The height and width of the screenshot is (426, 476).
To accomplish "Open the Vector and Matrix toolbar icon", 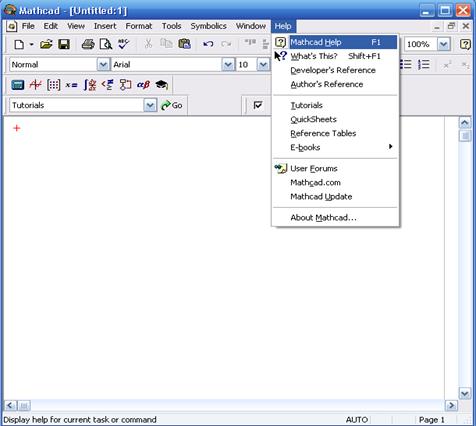I will [x=53, y=85].
